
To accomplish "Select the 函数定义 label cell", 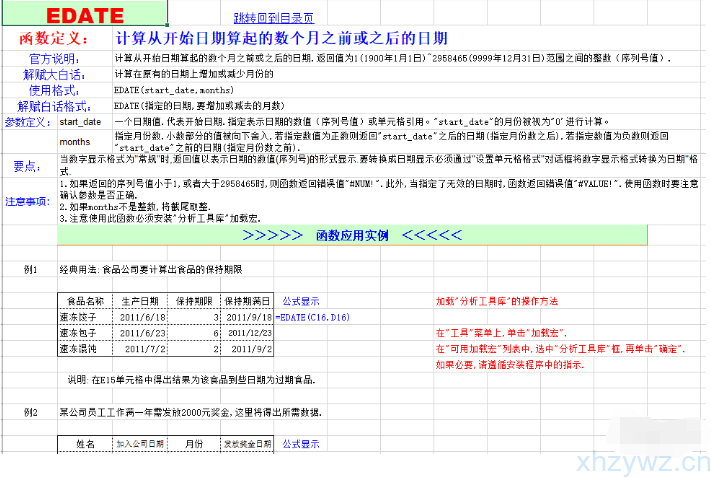I will point(56,38).
